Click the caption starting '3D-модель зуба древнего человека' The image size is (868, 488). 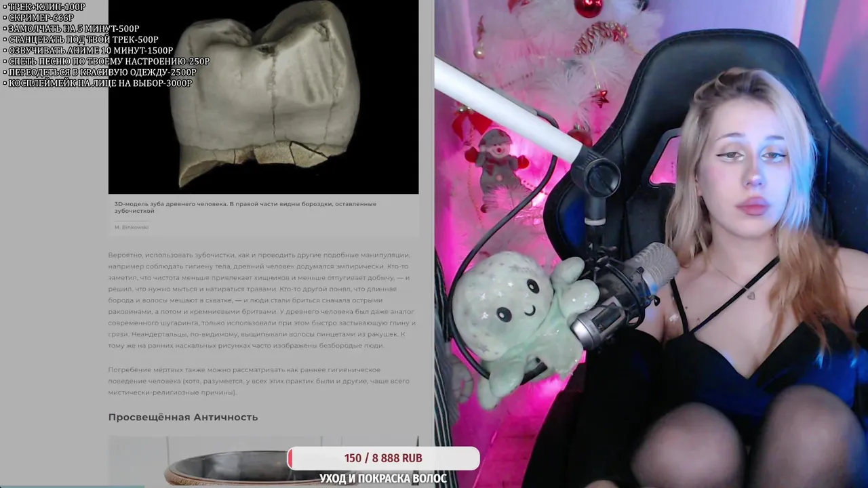[245, 207]
